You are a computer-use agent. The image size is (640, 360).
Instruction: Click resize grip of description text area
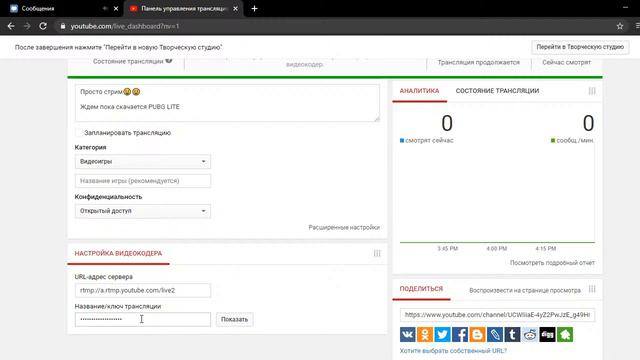[377, 118]
